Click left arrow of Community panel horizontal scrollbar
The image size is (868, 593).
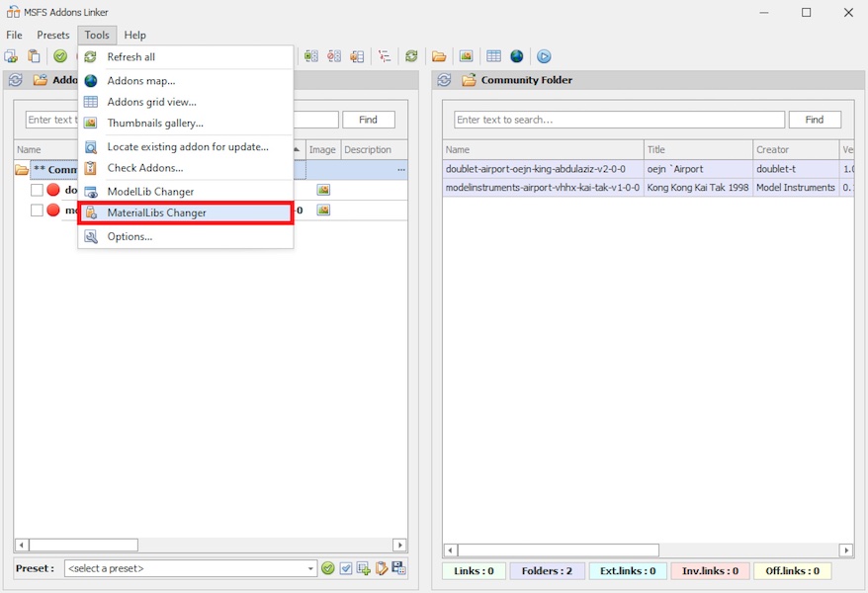click(450, 550)
